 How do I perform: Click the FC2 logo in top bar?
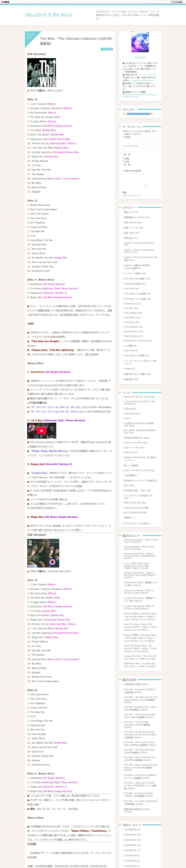click(x=5, y=2)
